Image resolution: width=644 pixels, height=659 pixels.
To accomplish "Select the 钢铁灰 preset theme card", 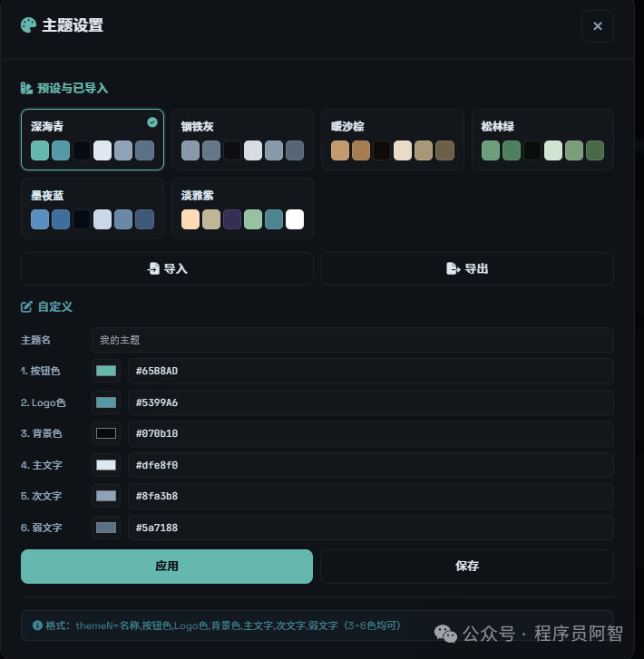I will pyautogui.click(x=243, y=140).
